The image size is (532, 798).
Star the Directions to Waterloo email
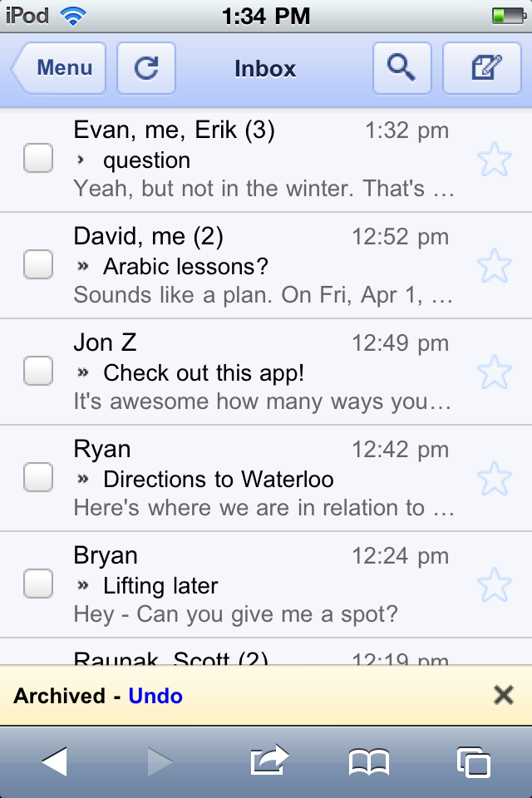[x=495, y=479]
